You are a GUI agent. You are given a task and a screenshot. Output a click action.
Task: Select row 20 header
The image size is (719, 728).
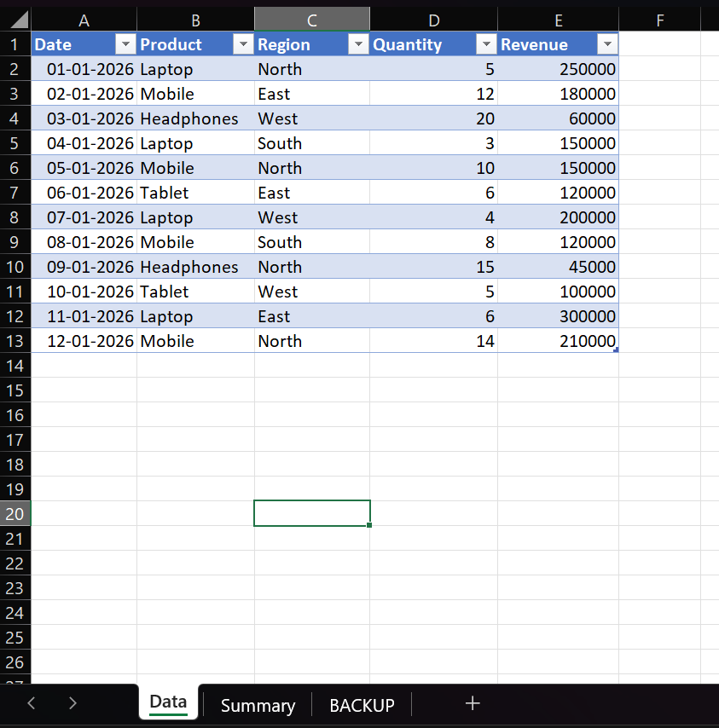[x=14, y=513]
